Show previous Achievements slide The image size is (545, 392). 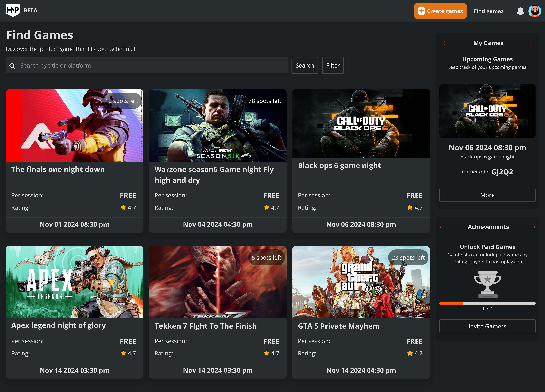tap(440, 227)
